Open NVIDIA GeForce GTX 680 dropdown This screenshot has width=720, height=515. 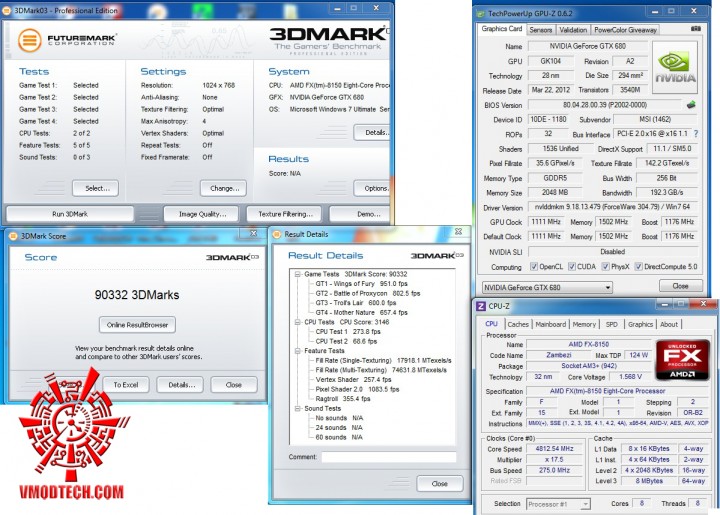pos(547,287)
